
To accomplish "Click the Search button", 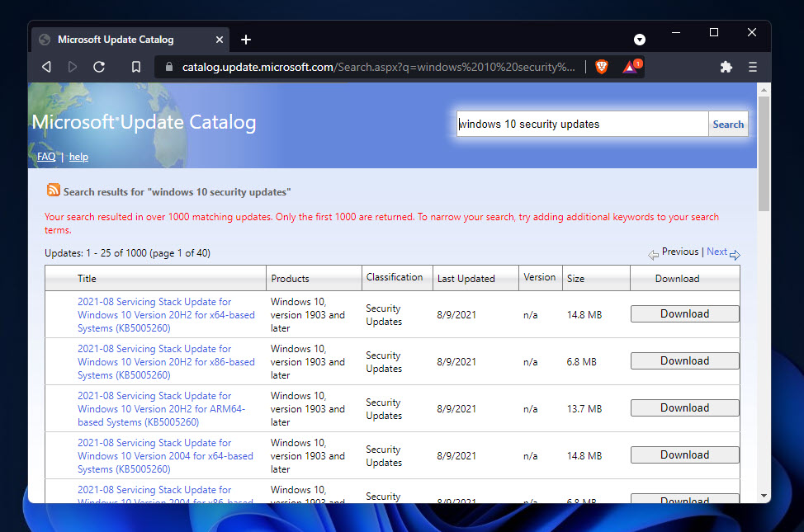I will (728, 124).
